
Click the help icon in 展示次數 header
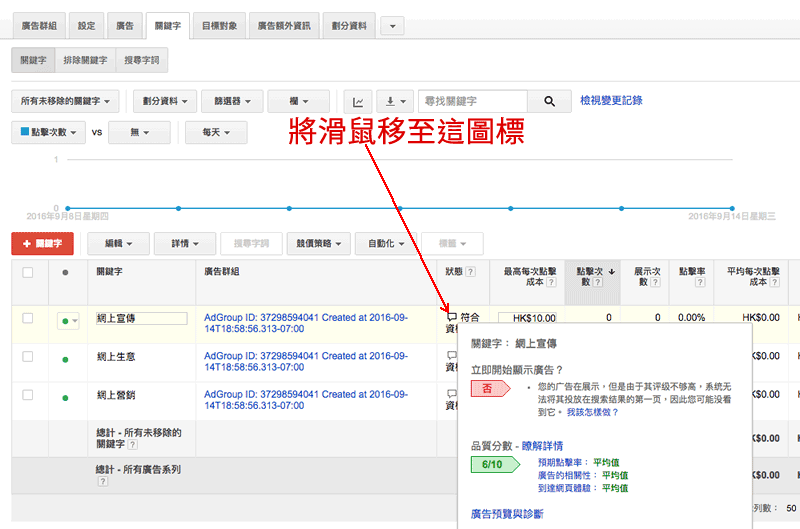pyautogui.click(x=656, y=282)
